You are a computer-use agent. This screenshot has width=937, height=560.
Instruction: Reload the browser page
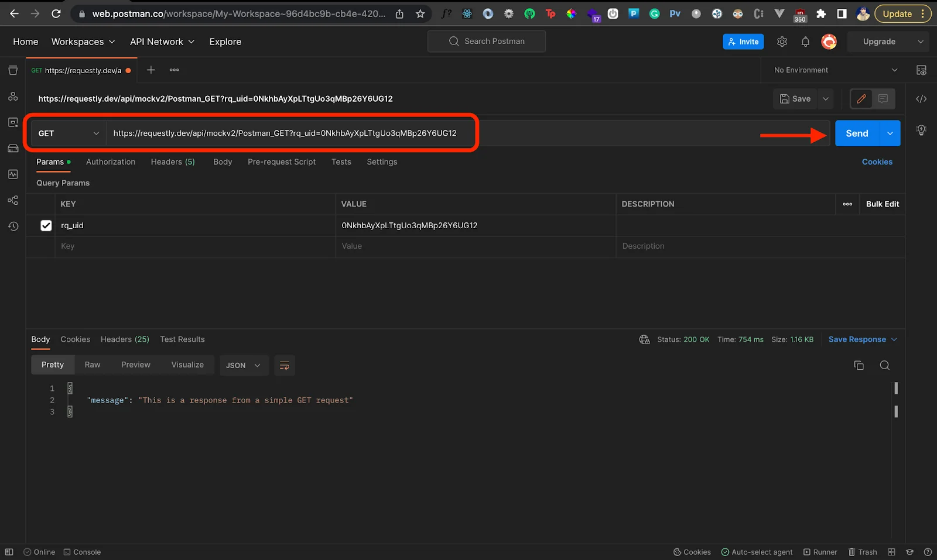point(56,13)
